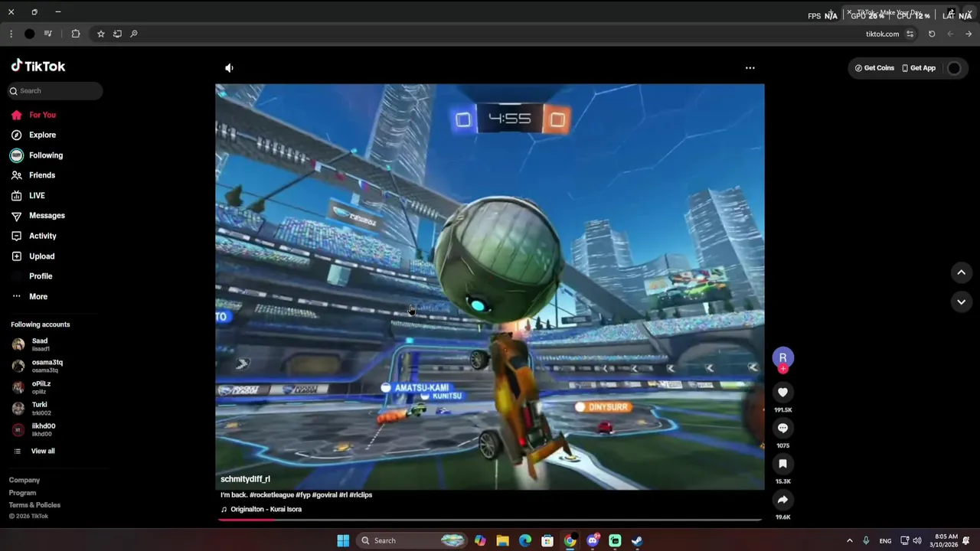Bookmark the page with the star icon

click(x=100, y=34)
